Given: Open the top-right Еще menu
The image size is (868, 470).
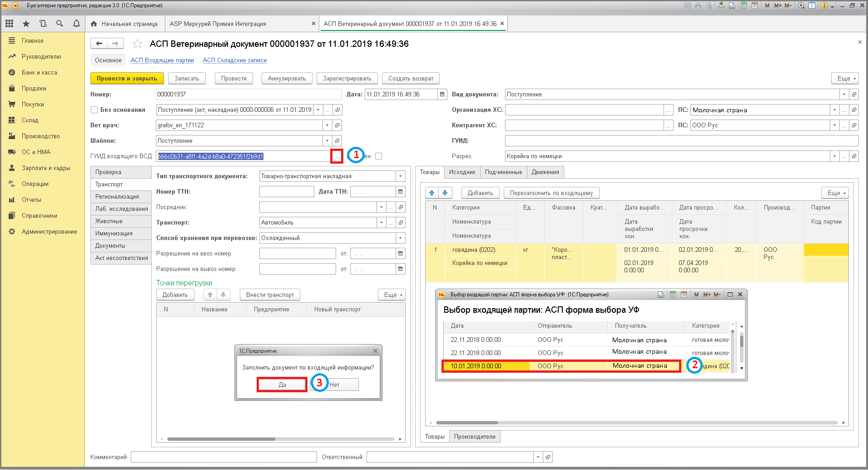Looking at the screenshot, I should (x=845, y=78).
